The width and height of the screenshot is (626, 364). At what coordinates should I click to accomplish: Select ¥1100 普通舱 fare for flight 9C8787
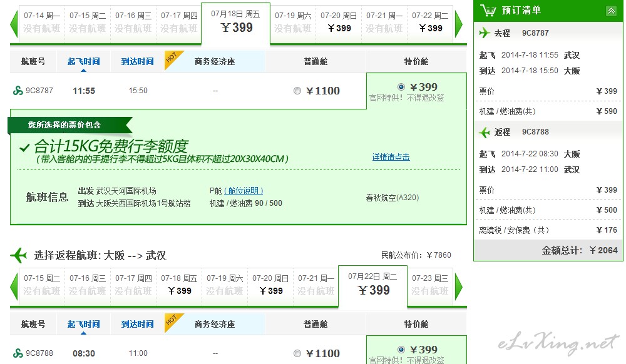[297, 91]
